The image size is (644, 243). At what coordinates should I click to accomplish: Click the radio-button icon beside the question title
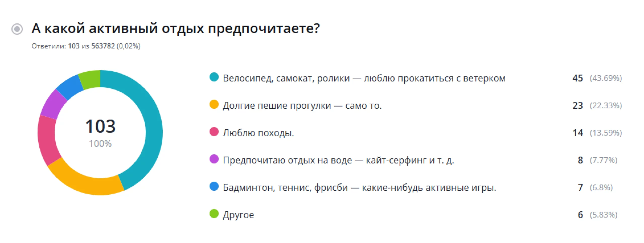point(17,29)
